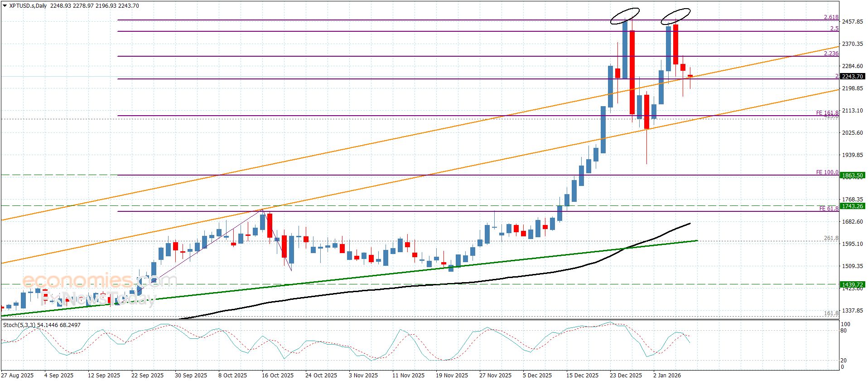Click the 2 Jan 2026 date on time axis
The height and width of the screenshot is (381, 868).
coord(667,375)
